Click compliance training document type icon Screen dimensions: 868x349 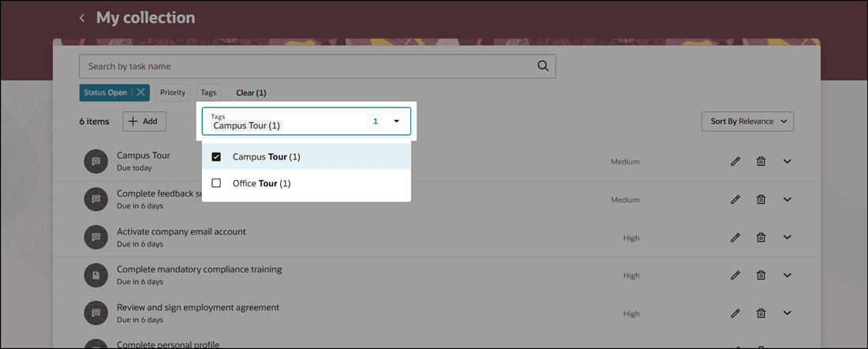pos(95,275)
